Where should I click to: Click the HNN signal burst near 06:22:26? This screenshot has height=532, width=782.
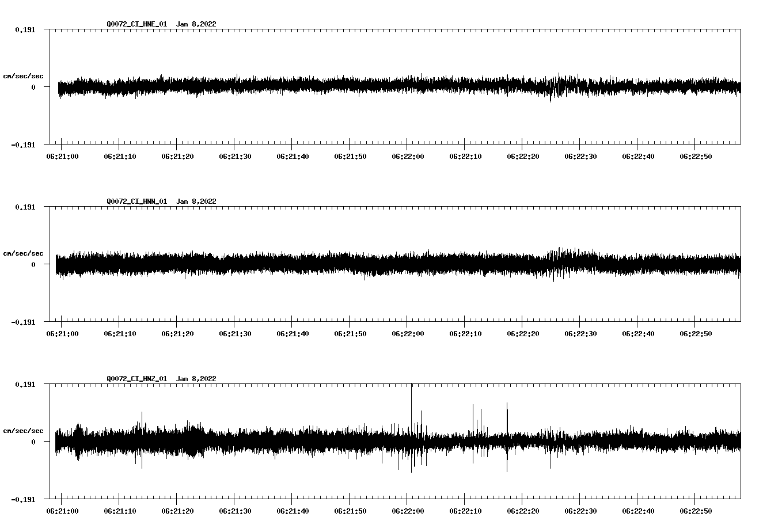pos(561,264)
